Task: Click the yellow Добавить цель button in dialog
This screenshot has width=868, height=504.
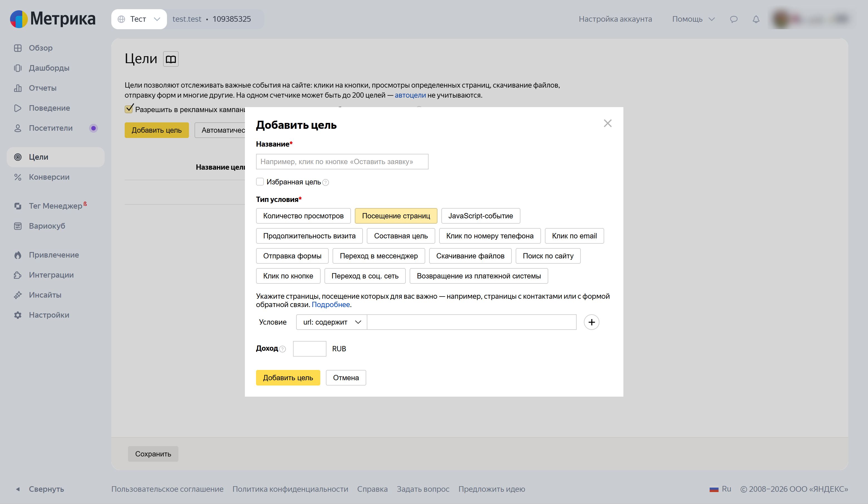Action: pos(288,378)
